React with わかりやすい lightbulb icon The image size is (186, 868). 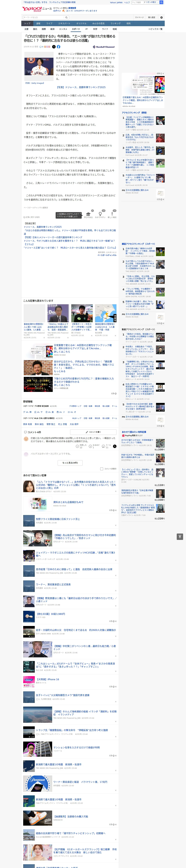(x=100, y=214)
